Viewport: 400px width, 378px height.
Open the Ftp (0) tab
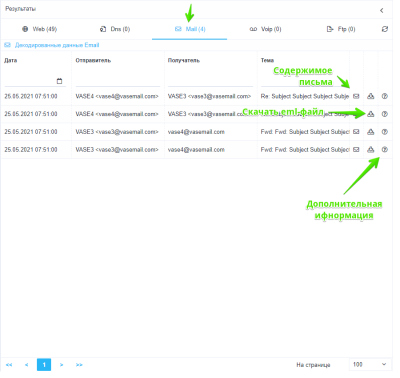[x=341, y=29]
